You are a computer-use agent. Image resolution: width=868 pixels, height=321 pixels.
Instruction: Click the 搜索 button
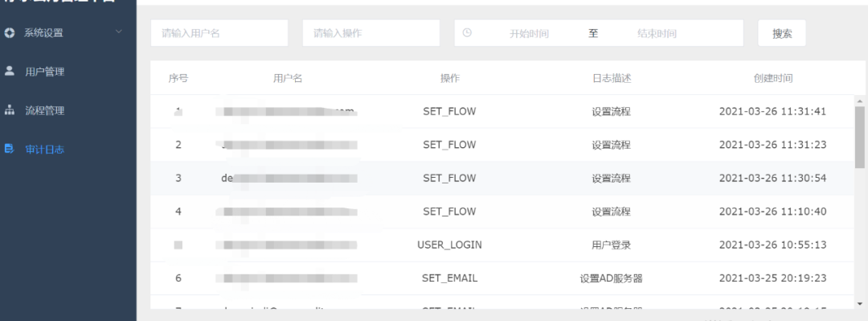782,33
